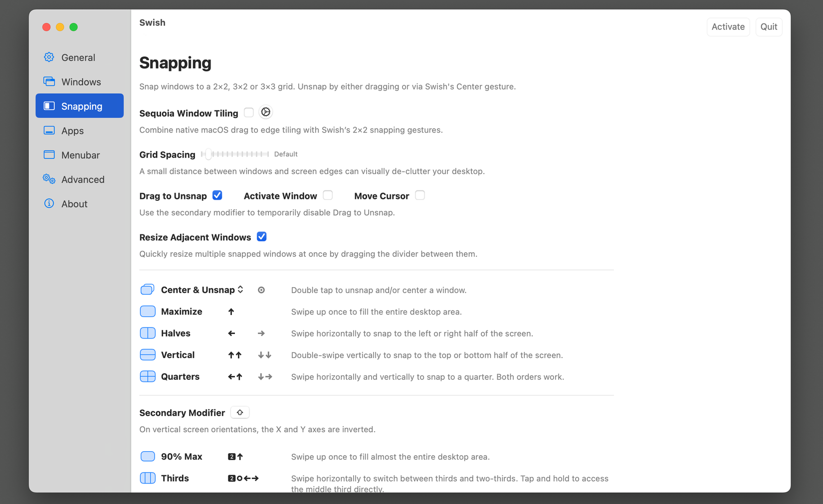
Task: Disable Drag to Unsnap
Action: (x=217, y=195)
